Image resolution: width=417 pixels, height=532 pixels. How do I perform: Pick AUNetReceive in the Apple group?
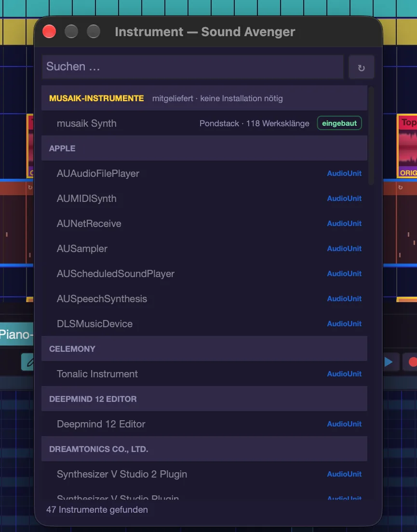(204, 224)
